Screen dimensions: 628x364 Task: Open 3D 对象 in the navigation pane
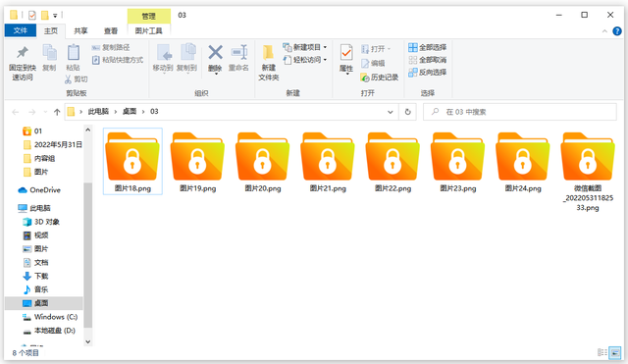(x=41, y=222)
